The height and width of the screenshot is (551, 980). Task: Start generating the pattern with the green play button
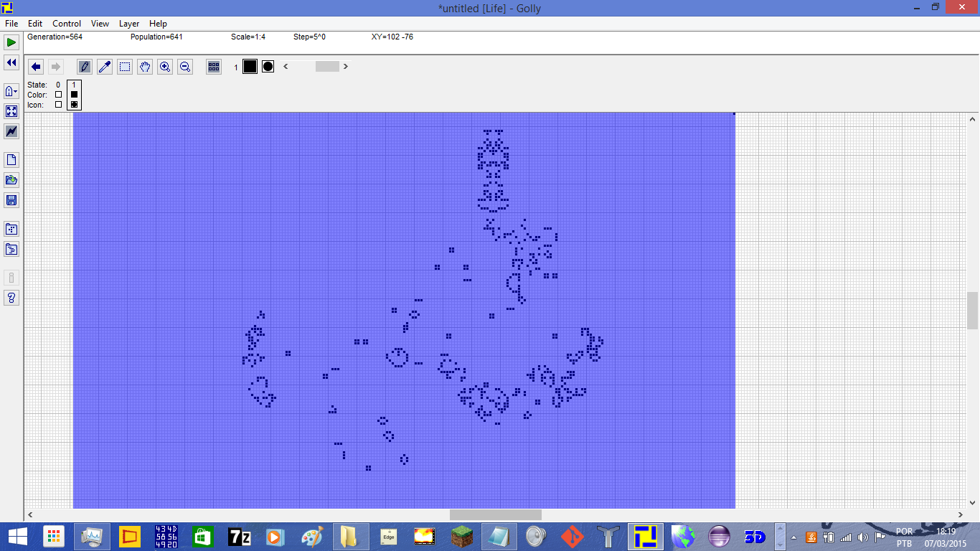tap(11, 43)
